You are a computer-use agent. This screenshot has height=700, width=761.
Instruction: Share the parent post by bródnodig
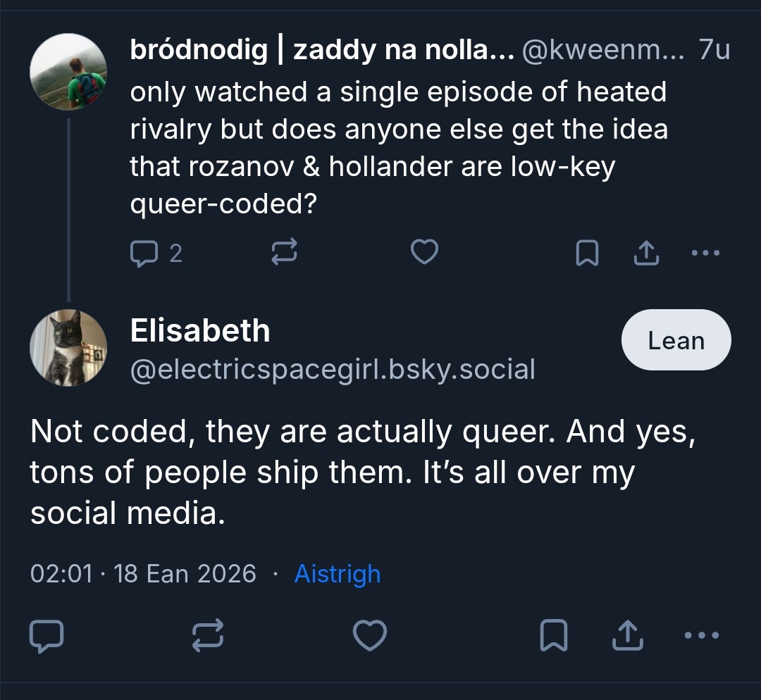pos(645,253)
